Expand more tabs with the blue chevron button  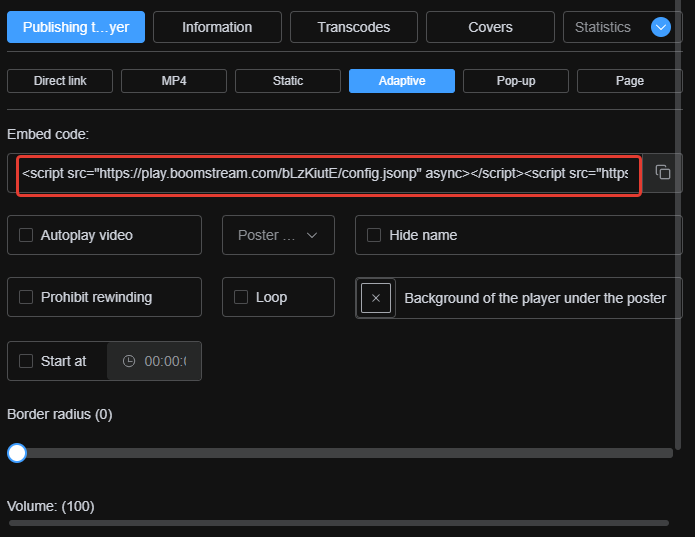[x=660, y=27]
